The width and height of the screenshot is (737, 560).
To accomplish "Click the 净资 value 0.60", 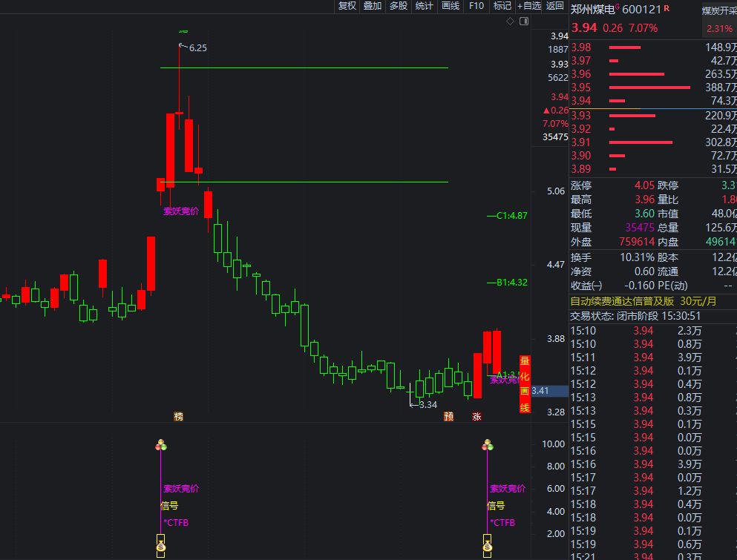I will click(644, 271).
